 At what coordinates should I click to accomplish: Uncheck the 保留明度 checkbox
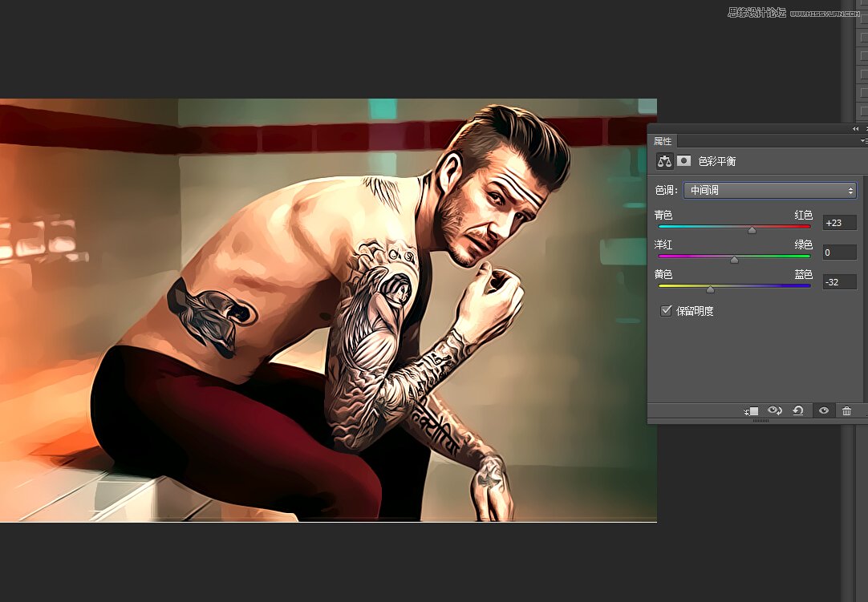(x=666, y=311)
